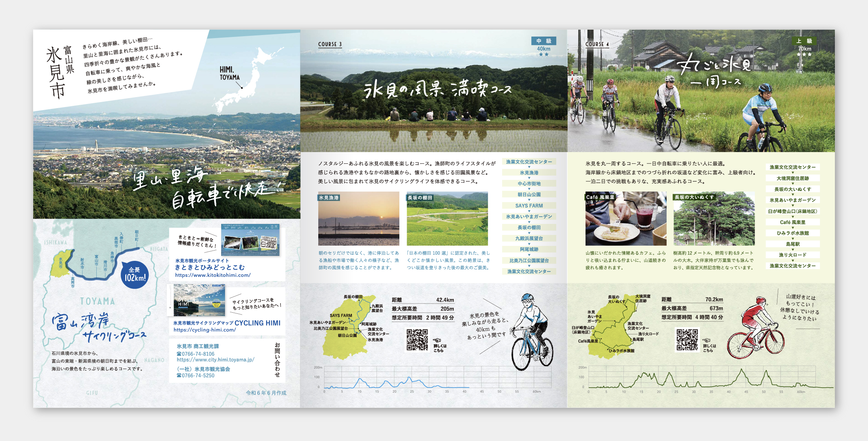The height and width of the screenshot is (441, 868).
Task: Click the きときとひみどっとこむ site title
Action: [x=210, y=267]
